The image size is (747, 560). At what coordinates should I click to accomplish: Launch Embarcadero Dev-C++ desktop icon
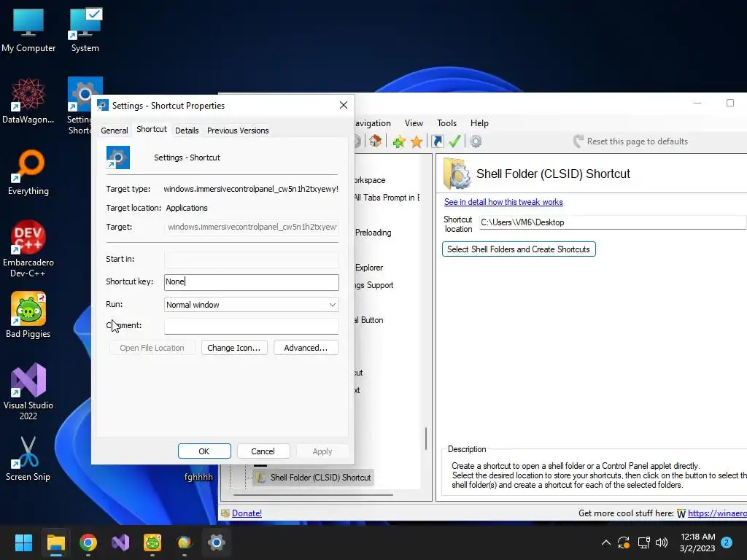(x=28, y=249)
